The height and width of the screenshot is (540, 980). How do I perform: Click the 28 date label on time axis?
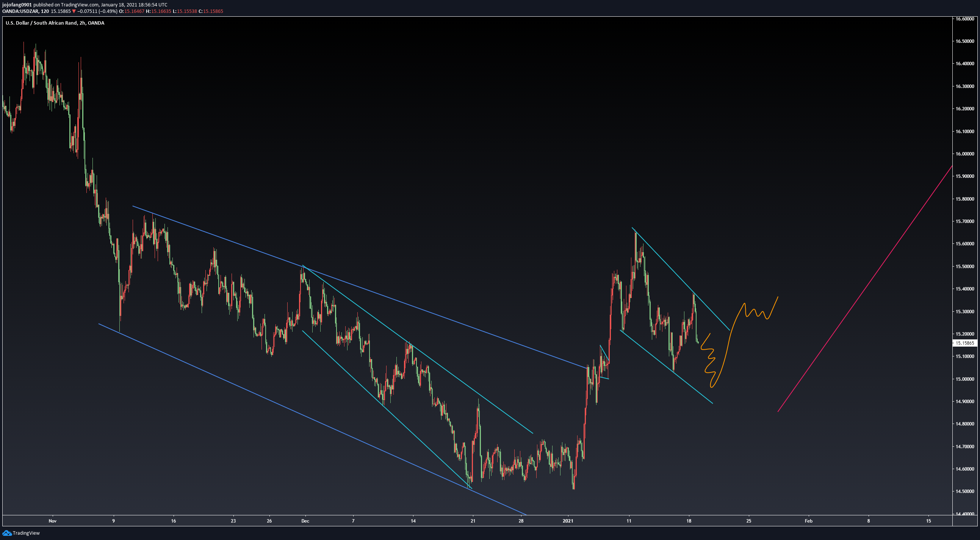click(521, 521)
